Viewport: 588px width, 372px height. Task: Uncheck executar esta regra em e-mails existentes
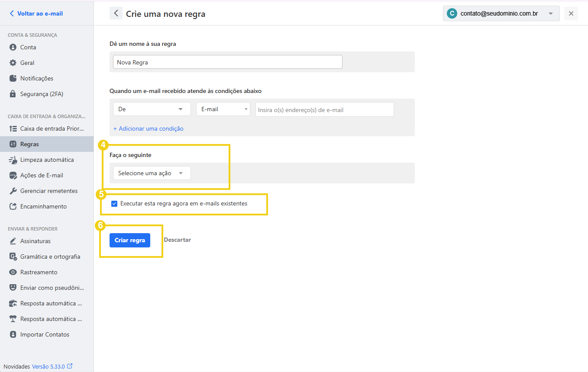click(114, 203)
